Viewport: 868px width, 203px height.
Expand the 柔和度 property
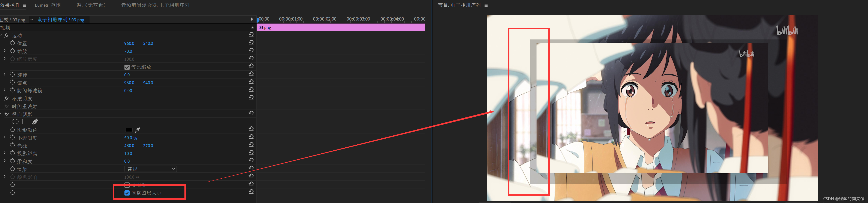[x=4, y=161]
